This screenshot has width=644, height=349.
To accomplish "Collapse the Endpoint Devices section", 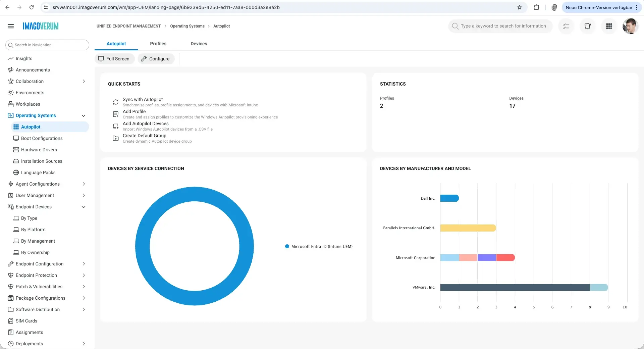I will click(x=84, y=207).
